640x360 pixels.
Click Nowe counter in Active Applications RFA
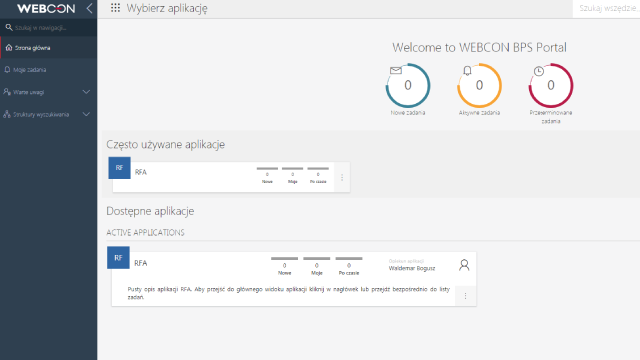click(x=284, y=267)
